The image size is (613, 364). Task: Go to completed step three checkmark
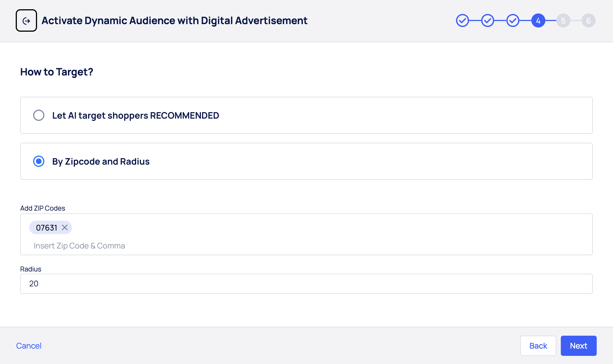click(x=513, y=20)
